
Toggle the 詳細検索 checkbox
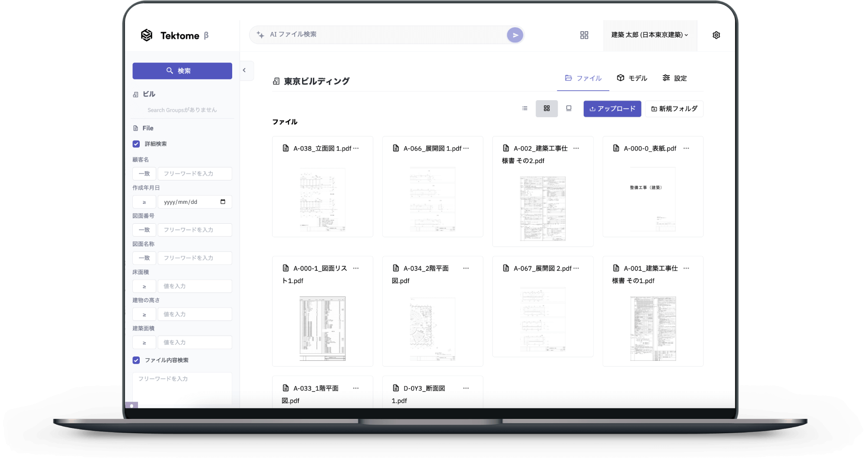coord(136,144)
